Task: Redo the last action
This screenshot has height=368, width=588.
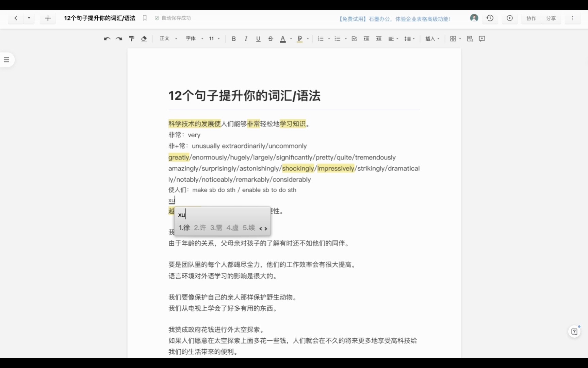Action: tap(119, 39)
